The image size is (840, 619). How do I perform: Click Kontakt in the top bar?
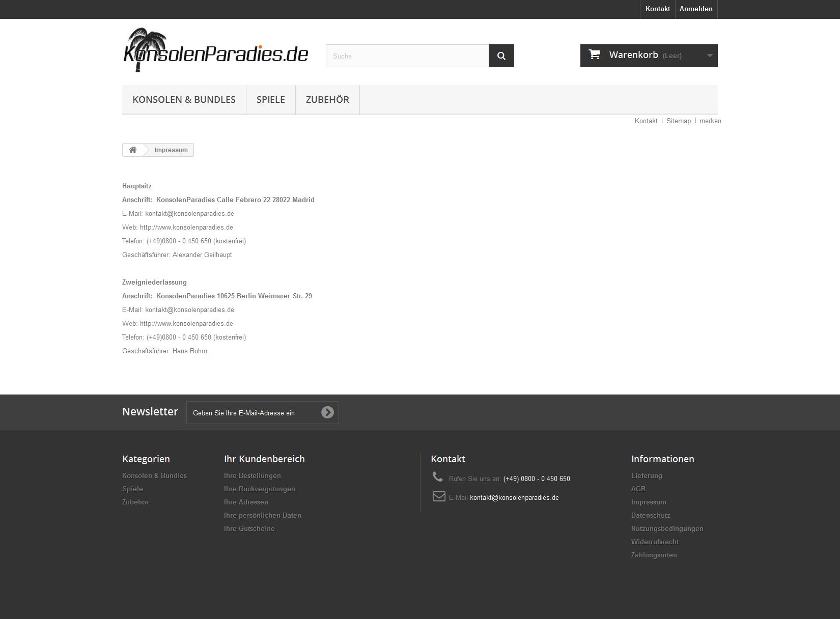[x=658, y=9]
